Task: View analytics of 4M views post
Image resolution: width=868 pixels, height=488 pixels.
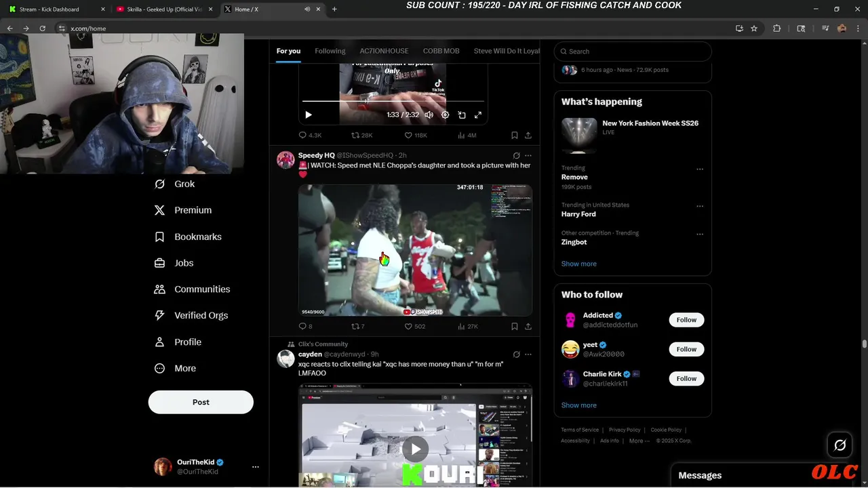Action: coord(467,136)
